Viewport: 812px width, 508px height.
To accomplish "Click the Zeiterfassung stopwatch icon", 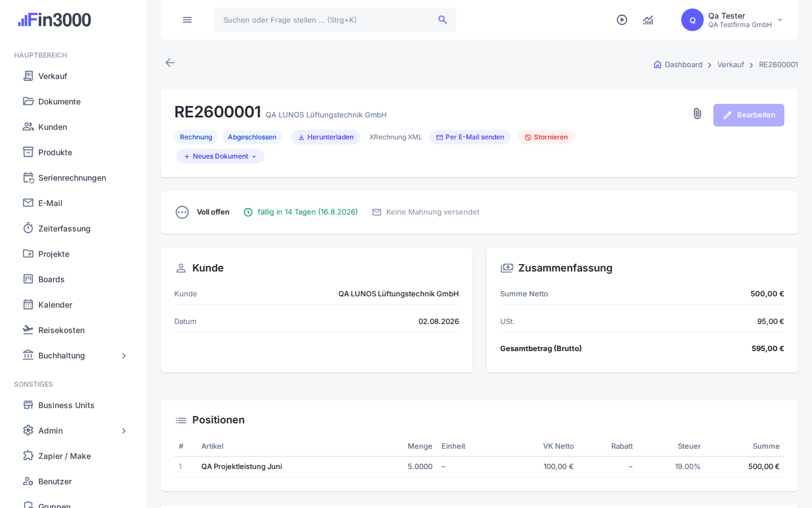I will [x=28, y=228].
